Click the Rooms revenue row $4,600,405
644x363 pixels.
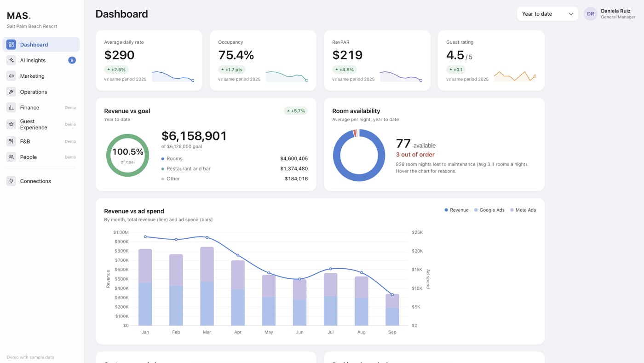[x=235, y=159]
